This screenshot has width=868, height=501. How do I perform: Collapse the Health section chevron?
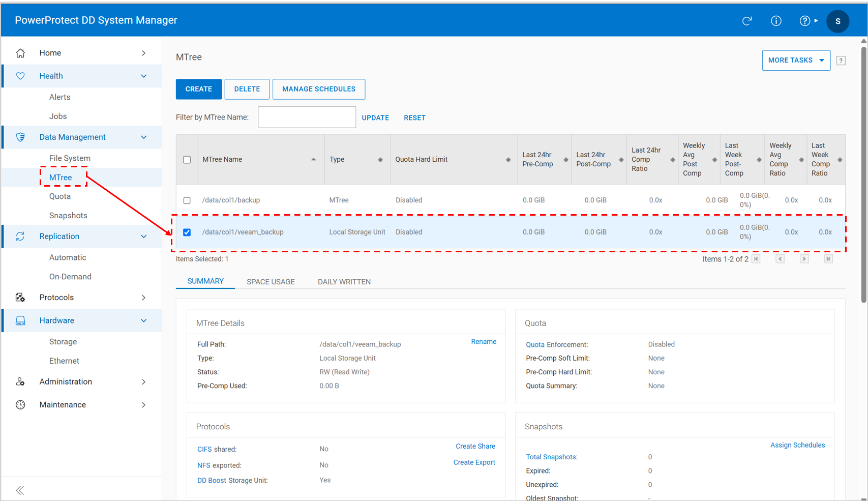coord(144,76)
